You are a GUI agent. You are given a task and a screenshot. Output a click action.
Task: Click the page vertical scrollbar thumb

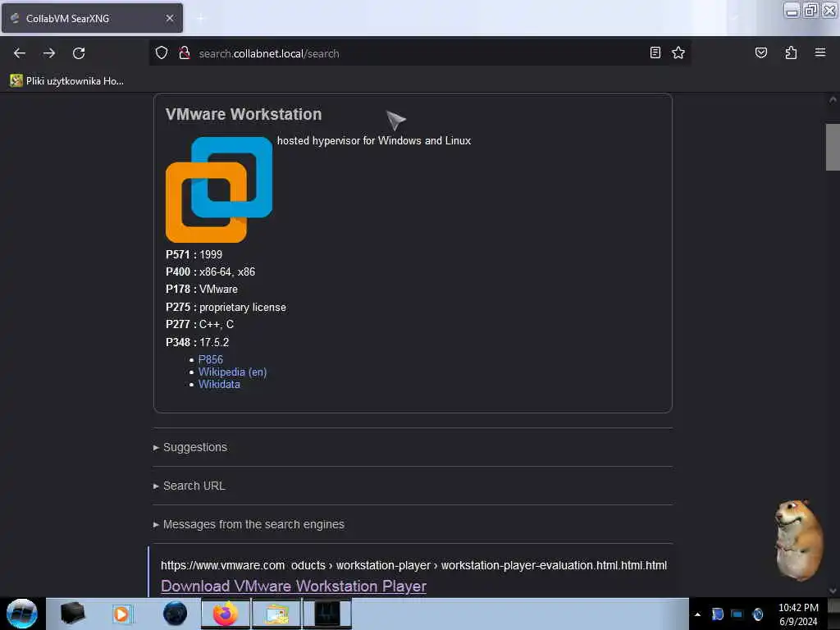pos(833,147)
